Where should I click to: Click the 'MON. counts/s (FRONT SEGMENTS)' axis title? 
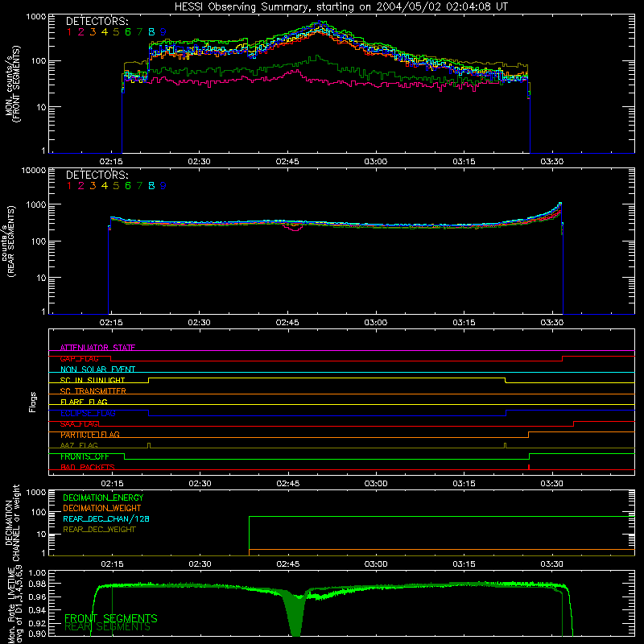coord(12,85)
